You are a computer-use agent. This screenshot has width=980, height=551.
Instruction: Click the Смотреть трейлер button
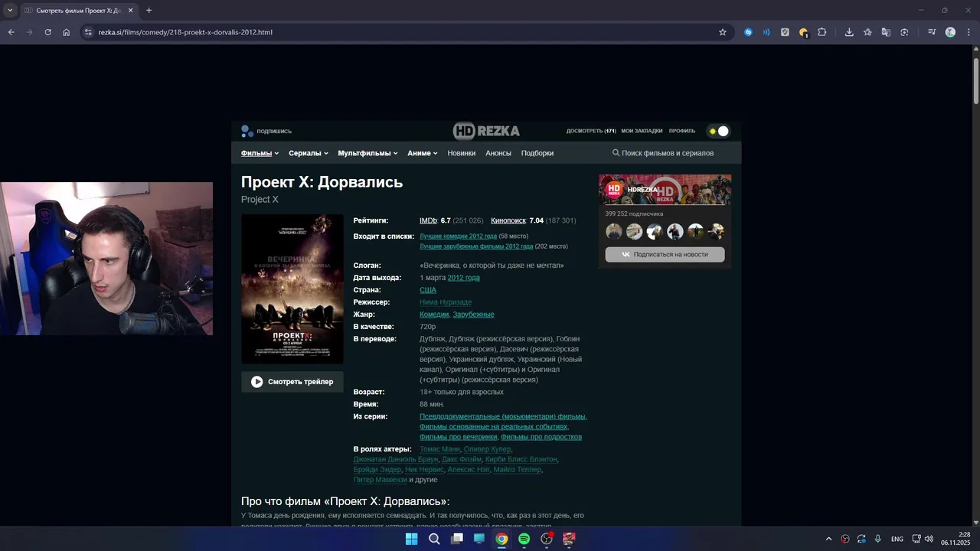tap(292, 382)
